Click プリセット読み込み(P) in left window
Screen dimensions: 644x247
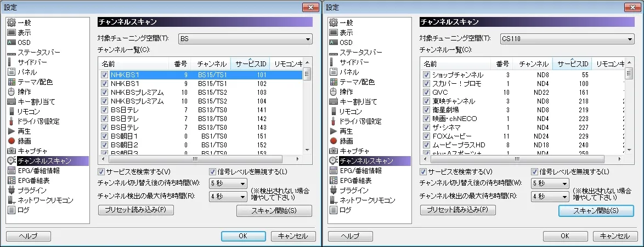pos(136,210)
